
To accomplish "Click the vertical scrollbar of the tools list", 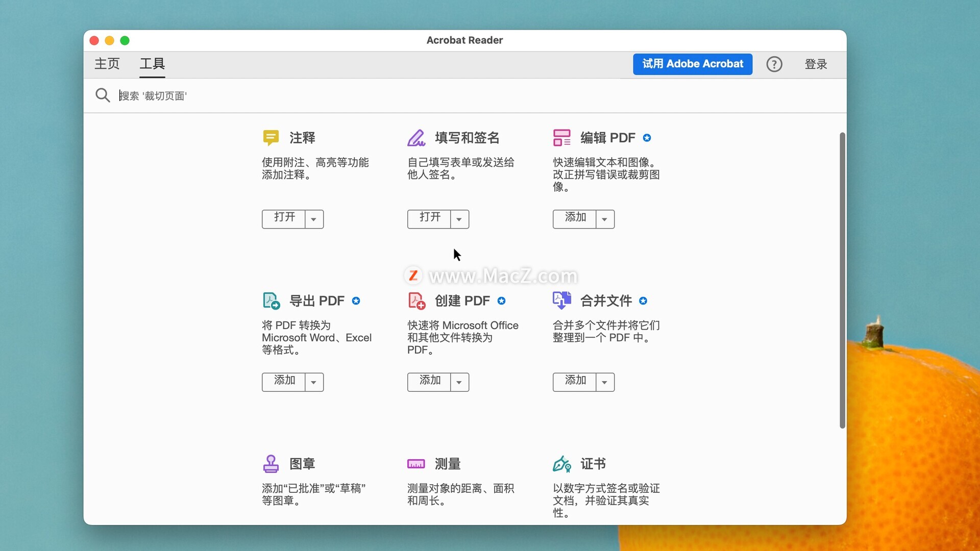I will [842, 281].
